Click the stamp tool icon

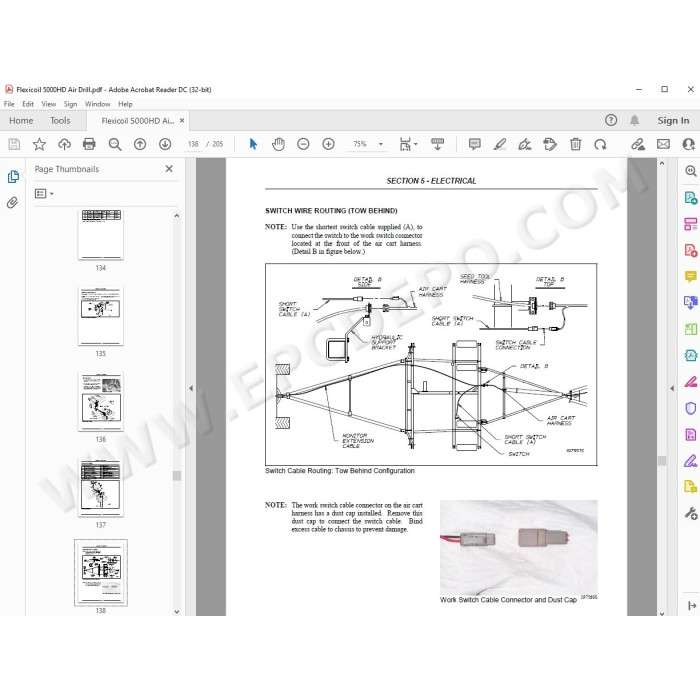(x=550, y=144)
